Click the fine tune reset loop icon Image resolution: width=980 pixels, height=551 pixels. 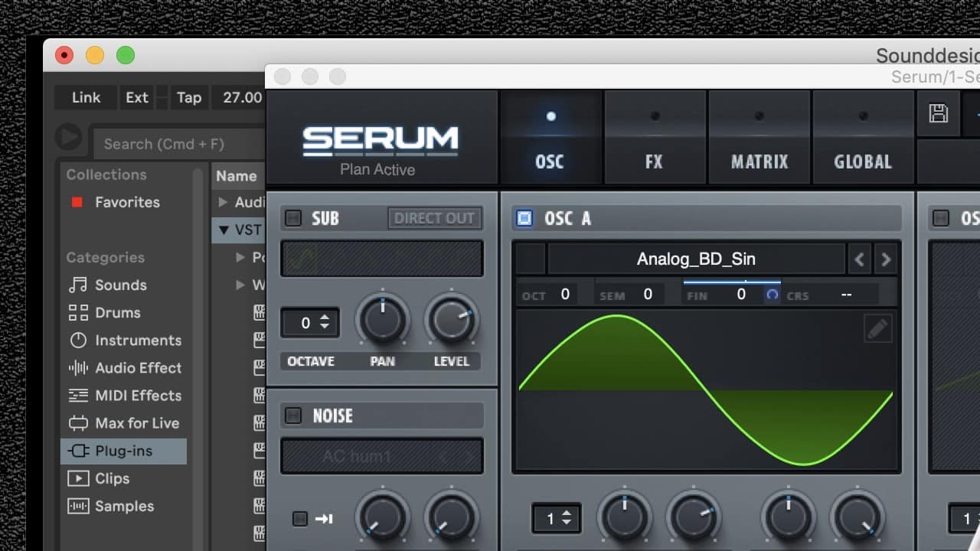pyautogui.click(x=773, y=294)
